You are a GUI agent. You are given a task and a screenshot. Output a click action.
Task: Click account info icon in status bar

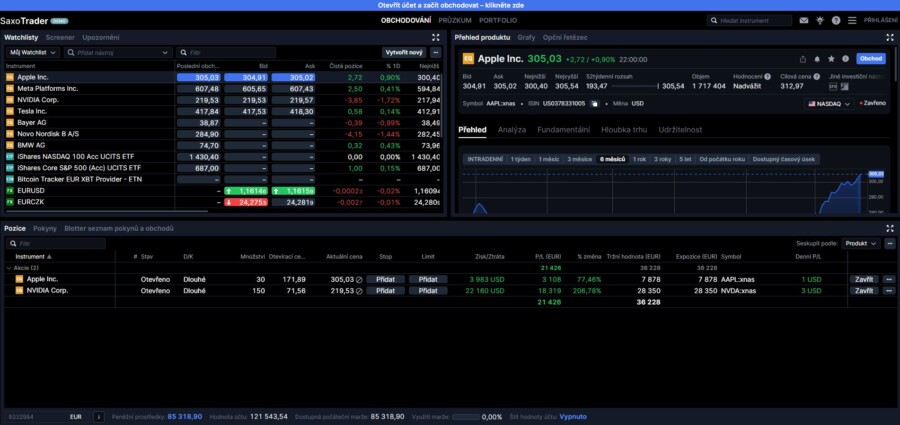click(x=98, y=417)
